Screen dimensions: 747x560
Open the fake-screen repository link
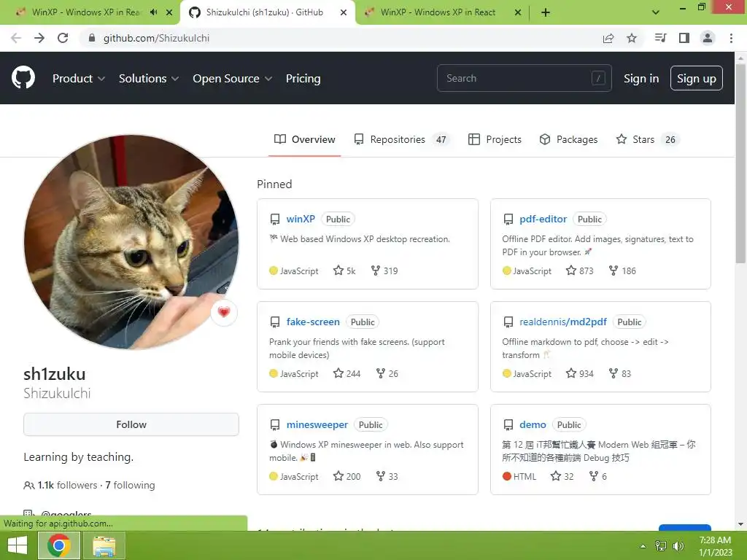tap(313, 322)
